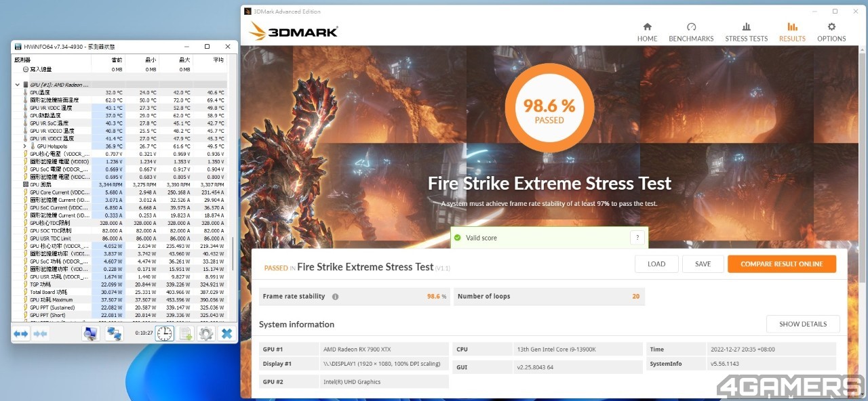
Task: Click the "Intel(R) UHD Graphics" GPU #2 value
Action: (352, 382)
